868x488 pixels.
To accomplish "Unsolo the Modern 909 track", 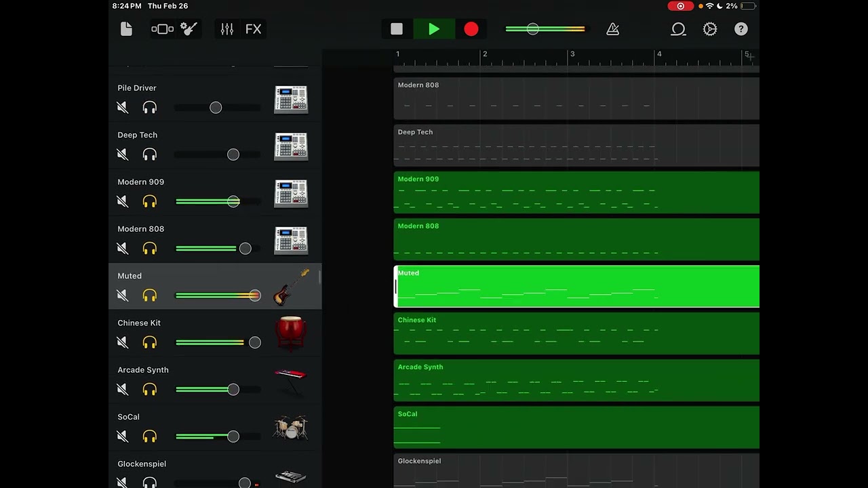I will tap(150, 201).
